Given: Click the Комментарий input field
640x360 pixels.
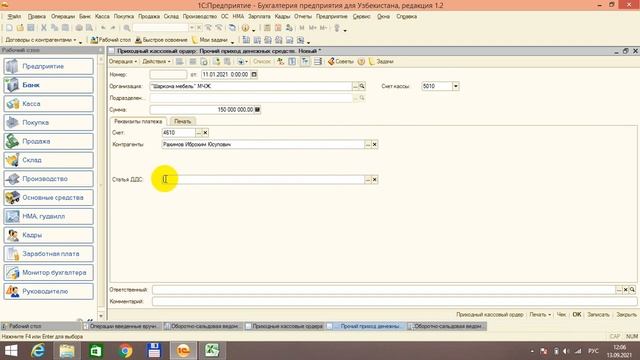Looking at the screenshot, I should point(394,302).
